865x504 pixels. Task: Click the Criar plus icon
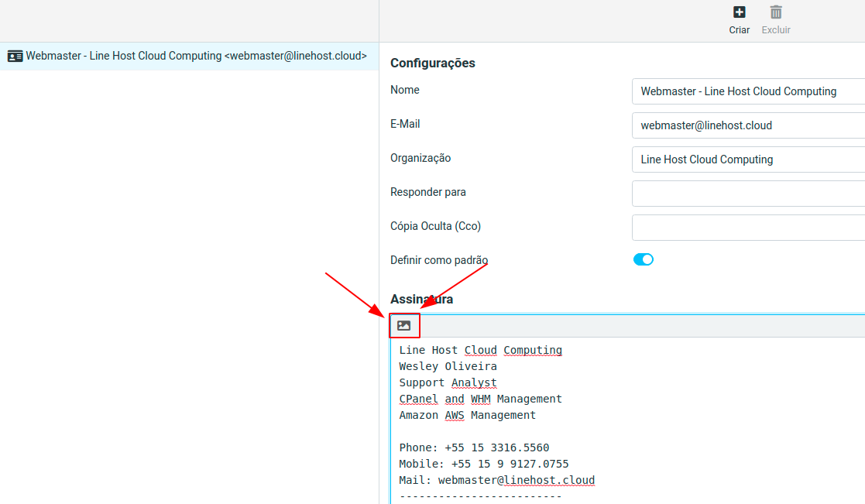pos(739,12)
